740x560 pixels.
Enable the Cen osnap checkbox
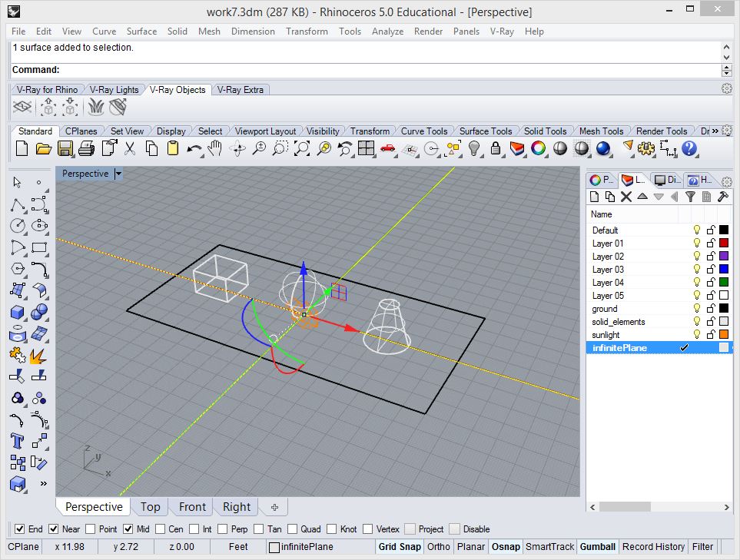tap(160, 529)
